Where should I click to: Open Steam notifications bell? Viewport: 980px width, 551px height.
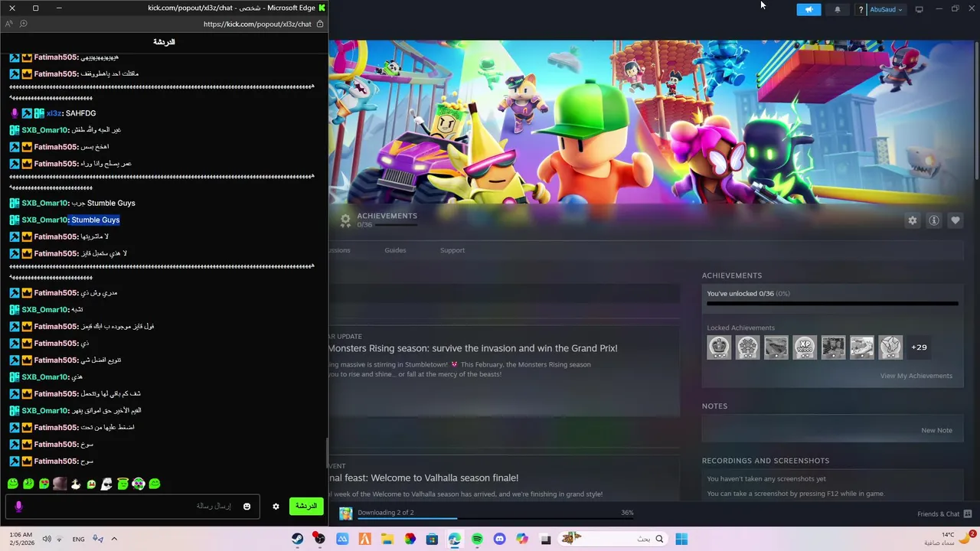coord(837,9)
